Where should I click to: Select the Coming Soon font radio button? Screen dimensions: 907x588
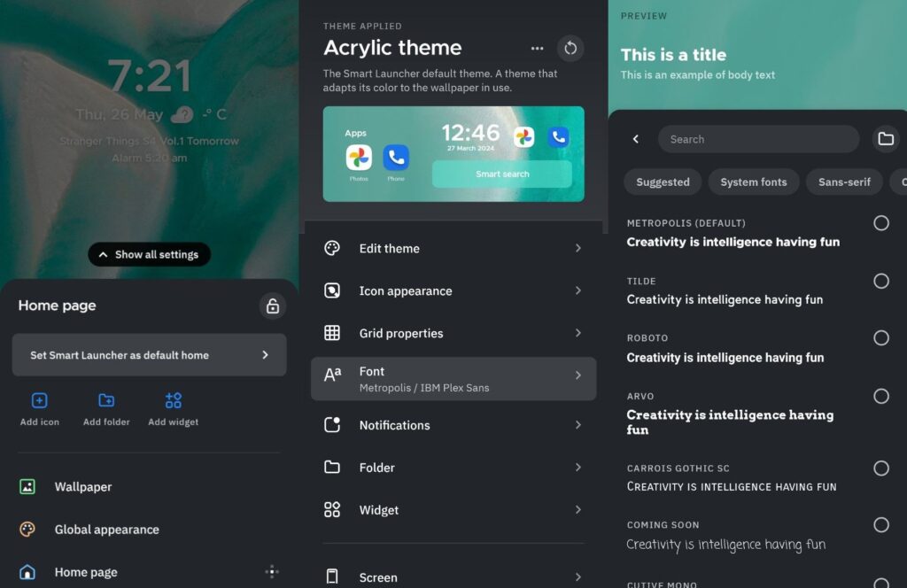pyautogui.click(x=881, y=524)
